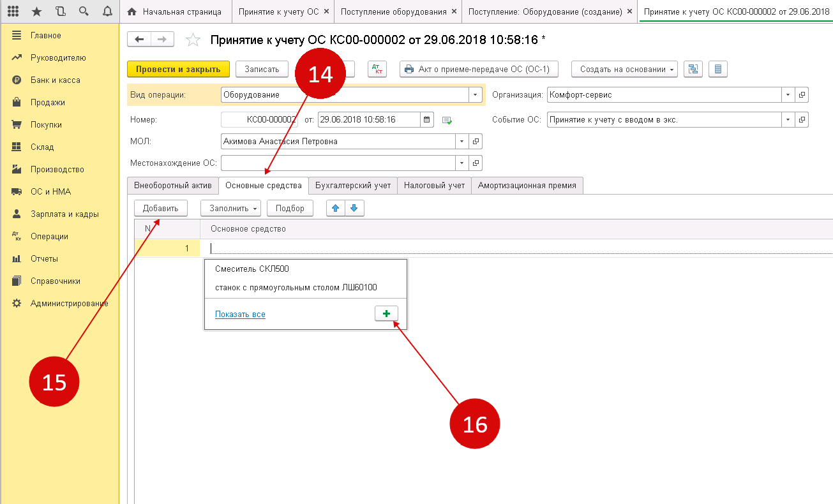Screen dimensions: 833x504
Task: Open notifications bell icon
Action: [x=107, y=11]
